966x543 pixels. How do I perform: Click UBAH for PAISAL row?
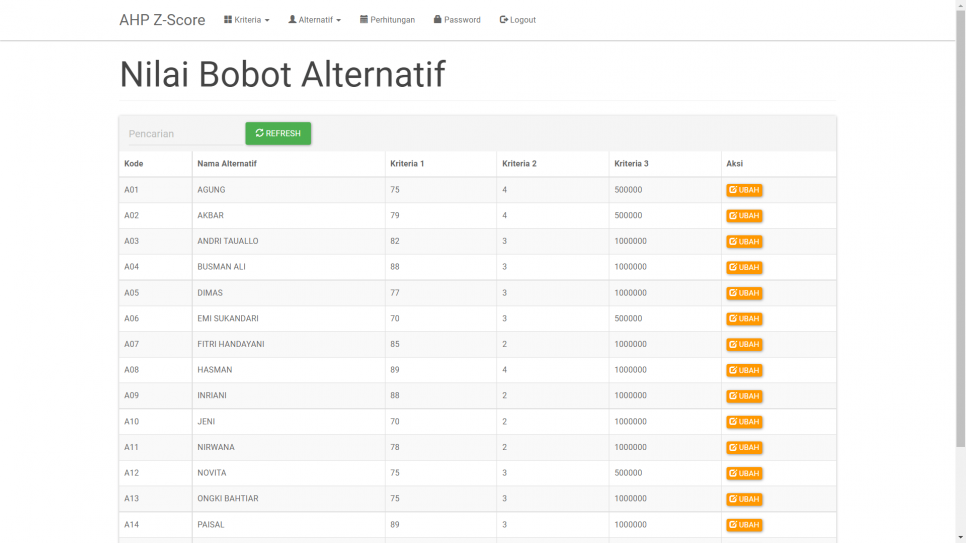pos(744,525)
